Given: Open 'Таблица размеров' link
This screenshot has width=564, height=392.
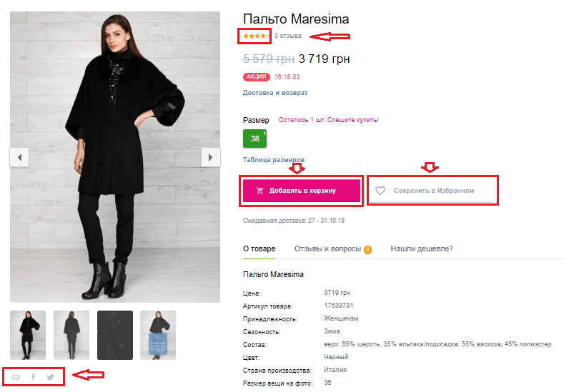Looking at the screenshot, I should (x=273, y=159).
